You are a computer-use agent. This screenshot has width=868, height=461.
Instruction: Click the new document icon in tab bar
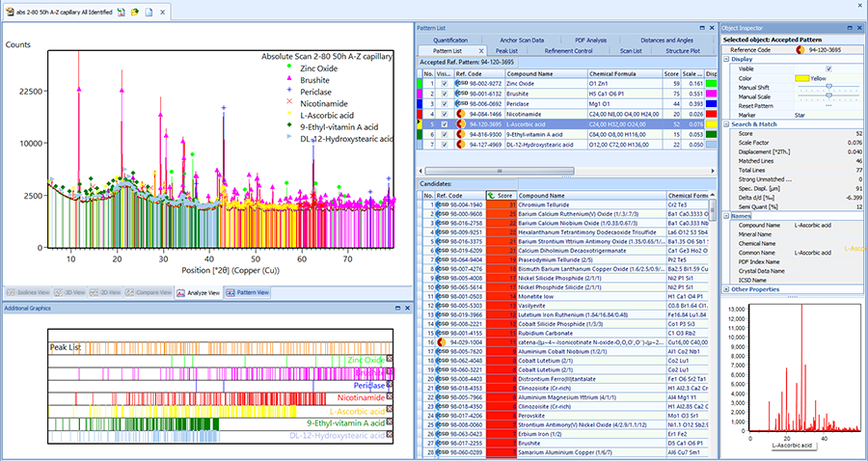point(147,10)
